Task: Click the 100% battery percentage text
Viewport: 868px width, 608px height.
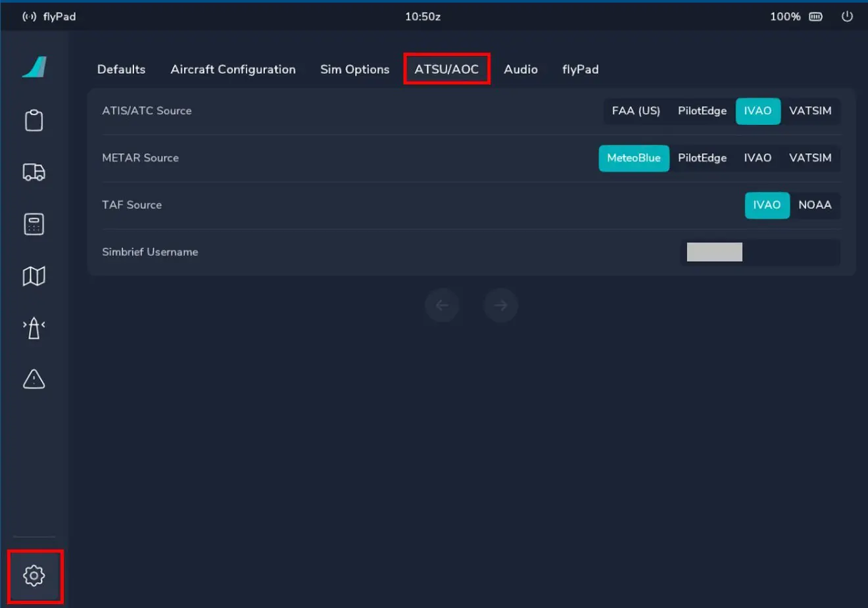Action: [785, 16]
